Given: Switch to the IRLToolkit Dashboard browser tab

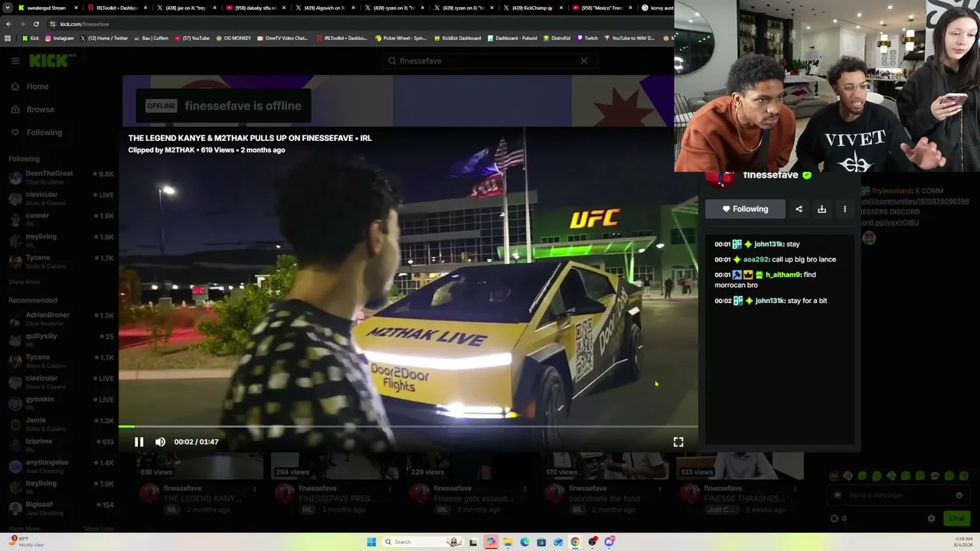Looking at the screenshot, I should pos(116,8).
